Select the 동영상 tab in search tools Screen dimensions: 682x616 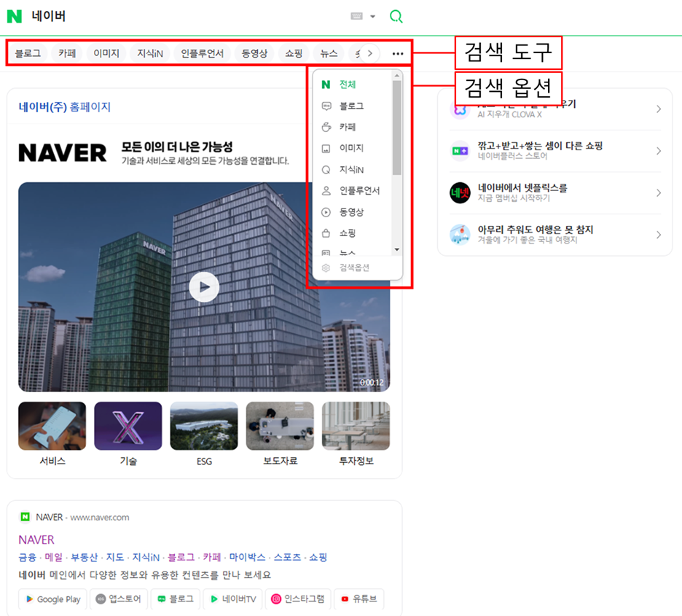254,53
